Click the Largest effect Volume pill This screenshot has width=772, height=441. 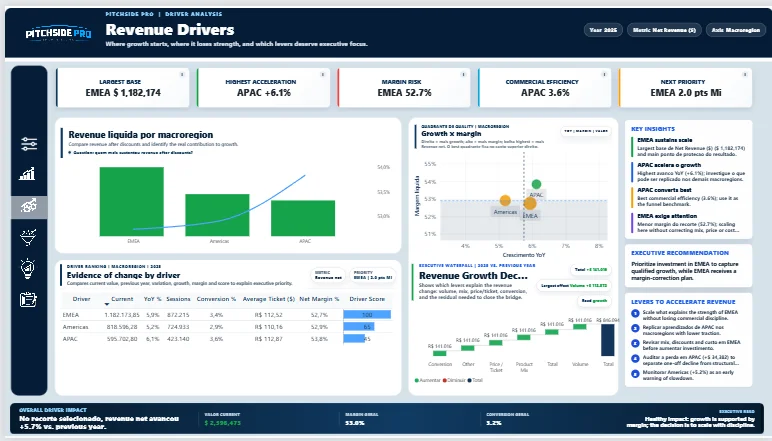(x=574, y=285)
